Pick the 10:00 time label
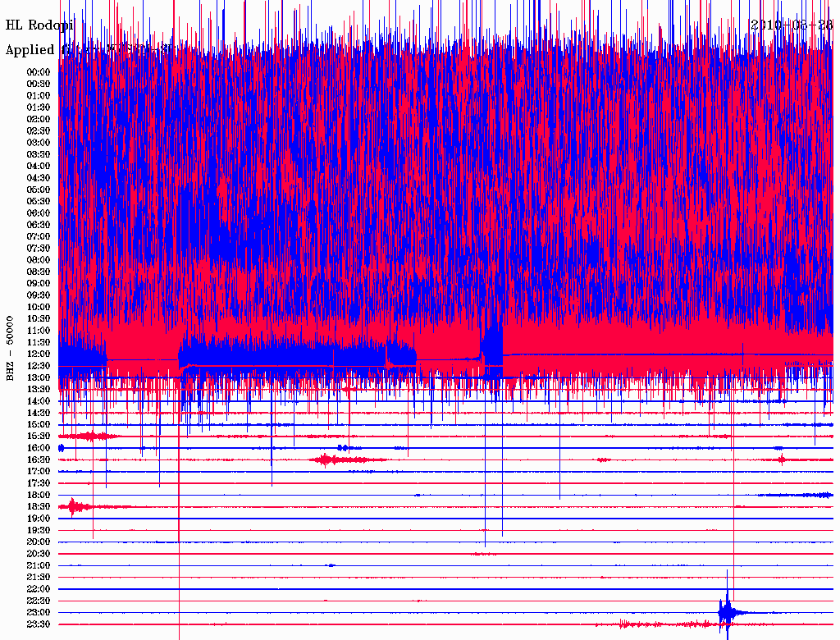Viewport: 840px width, 640px height. click(39, 307)
